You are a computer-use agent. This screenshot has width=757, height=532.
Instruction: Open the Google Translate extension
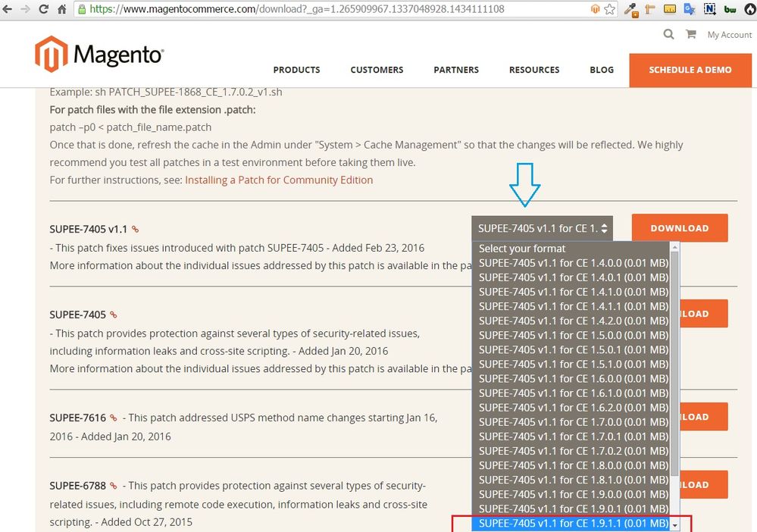[x=690, y=8]
